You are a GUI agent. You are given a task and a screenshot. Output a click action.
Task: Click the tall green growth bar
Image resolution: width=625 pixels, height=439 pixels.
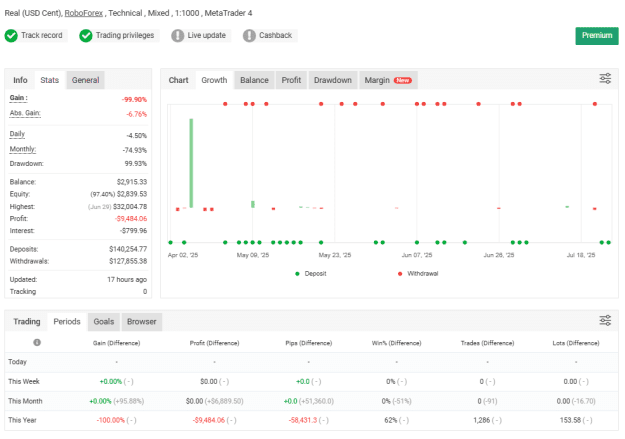click(x=191, y=163)
